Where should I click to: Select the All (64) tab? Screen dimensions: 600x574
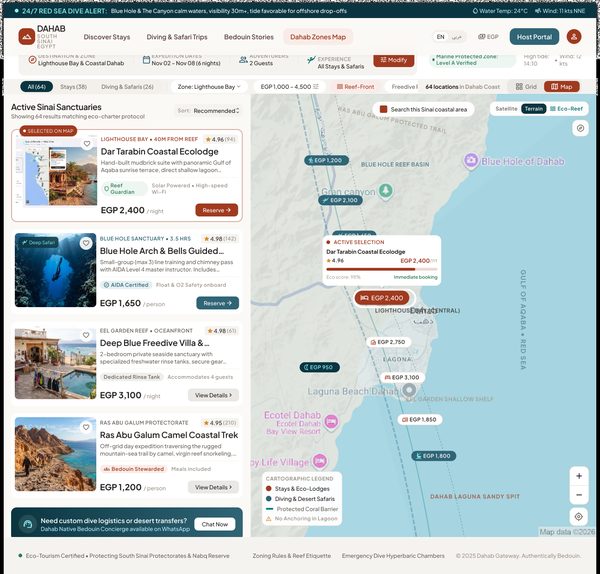click(x=36, y=87)
